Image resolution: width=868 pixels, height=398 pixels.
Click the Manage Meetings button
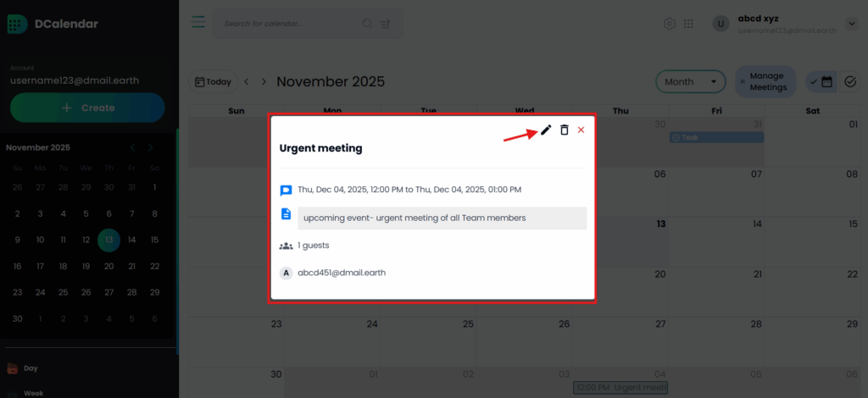point(765,82)
